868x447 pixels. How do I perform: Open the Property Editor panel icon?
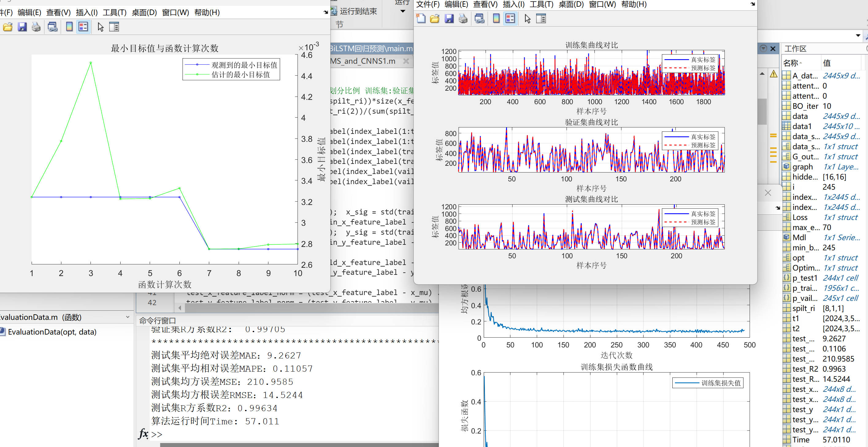pyautogui.click(x=541, y=18)
